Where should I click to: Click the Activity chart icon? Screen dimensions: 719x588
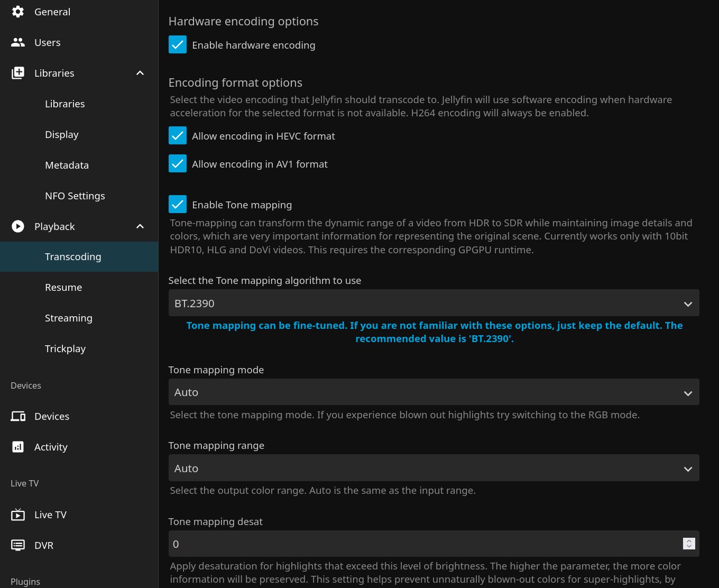(x=18, y=447)
